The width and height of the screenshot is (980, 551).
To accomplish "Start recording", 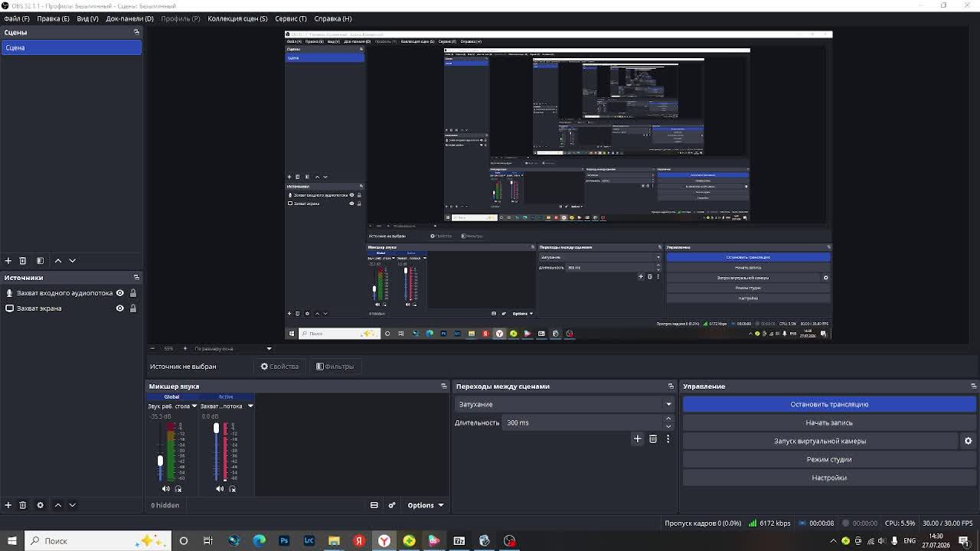I will click(829, 422).
